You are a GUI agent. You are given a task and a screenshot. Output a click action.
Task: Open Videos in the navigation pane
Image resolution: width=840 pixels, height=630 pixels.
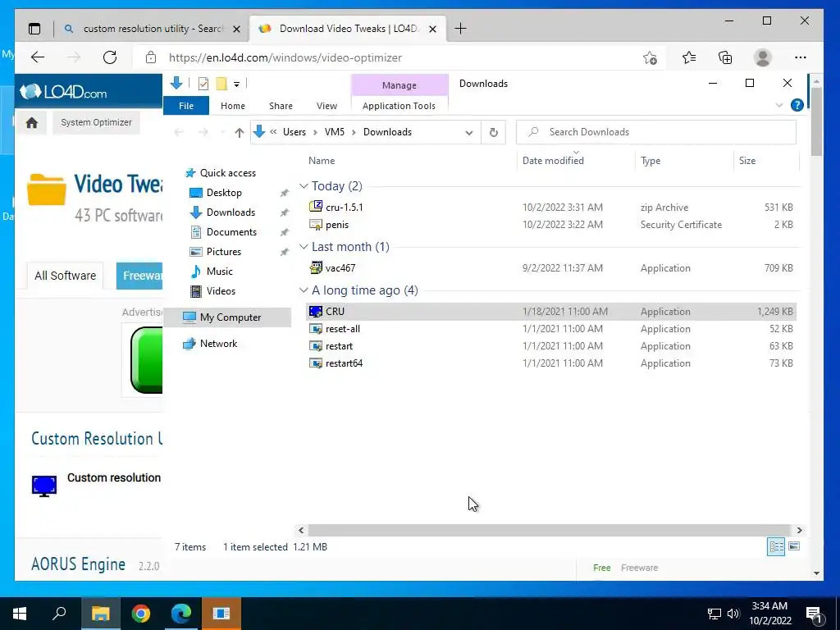221,291
